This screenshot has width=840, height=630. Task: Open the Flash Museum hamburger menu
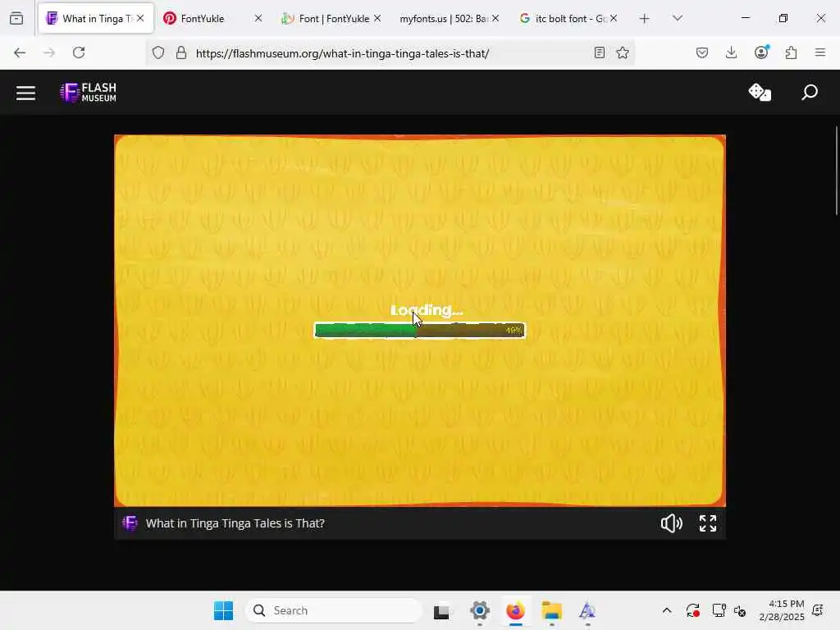(x=25, y=94)
